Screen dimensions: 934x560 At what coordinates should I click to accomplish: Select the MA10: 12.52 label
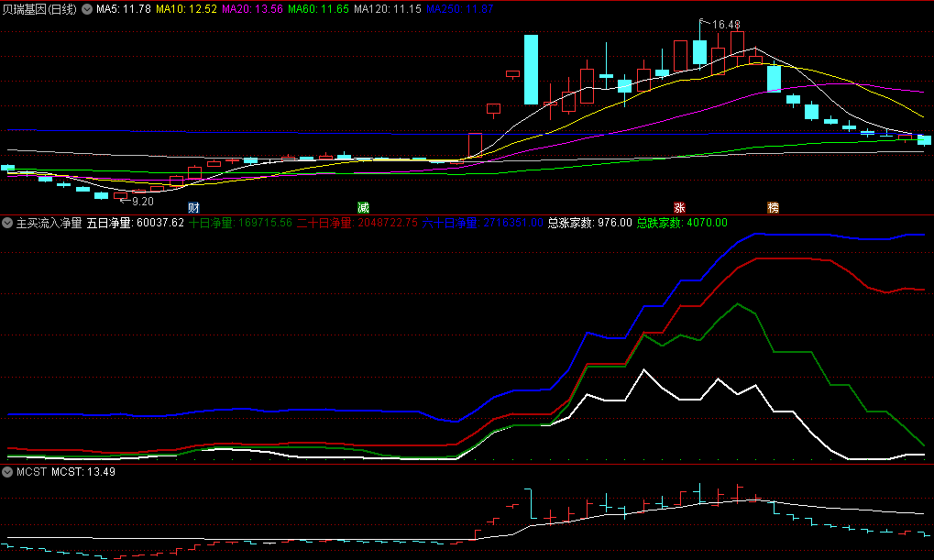coord(186,9)
